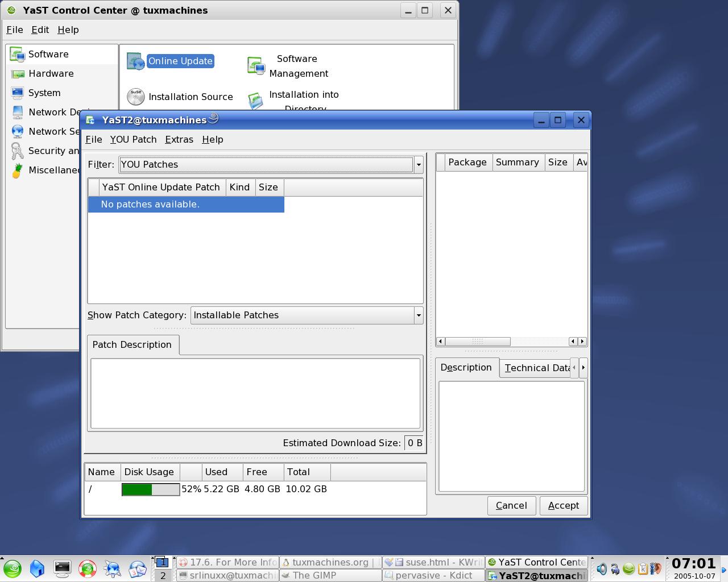Switch to YaST Control Center taskbar entry
This screenshot has height=582, width=728.
tap(536, 562)
